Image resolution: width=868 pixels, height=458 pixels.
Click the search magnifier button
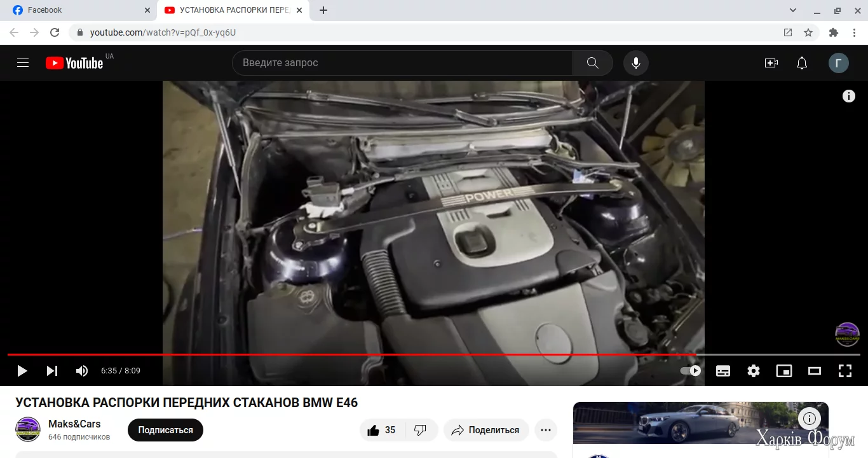tap(592, 62)
